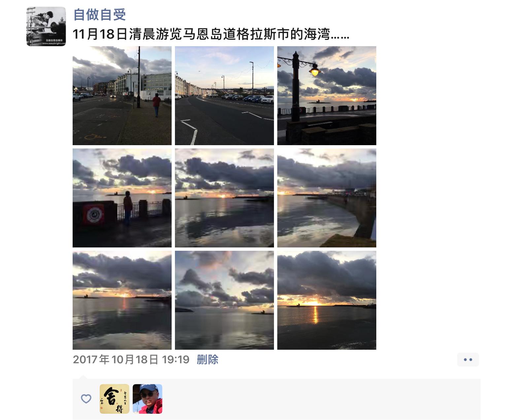Open bottom-right photo with bright sun reflection

pyautogui.click(x=327, y=300)
